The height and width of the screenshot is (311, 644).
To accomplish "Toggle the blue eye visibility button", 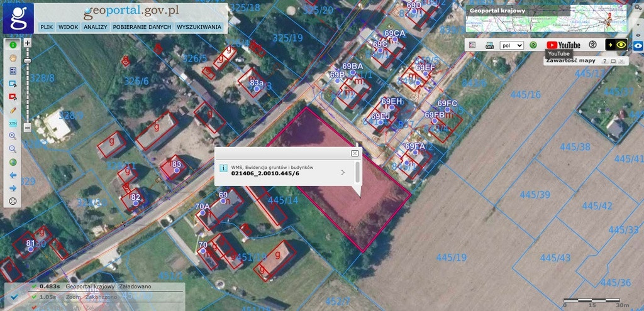I will tap(638, 45).
